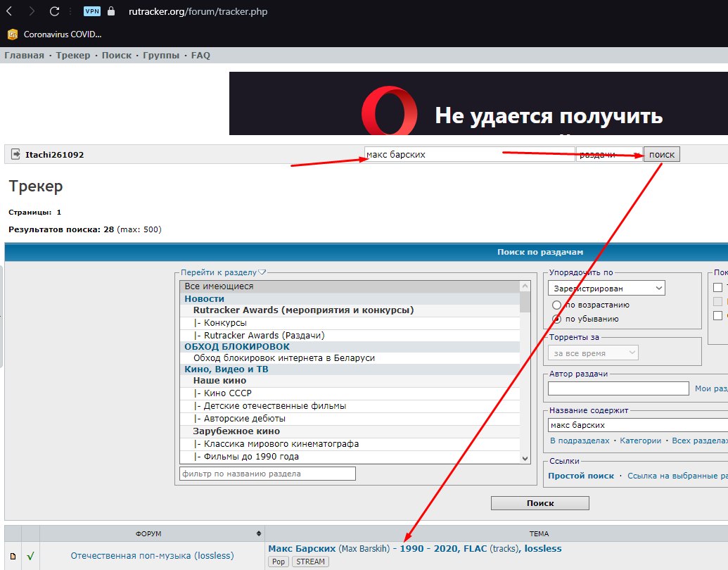Click the logout icon beside Itachi261092

[15, 154]
